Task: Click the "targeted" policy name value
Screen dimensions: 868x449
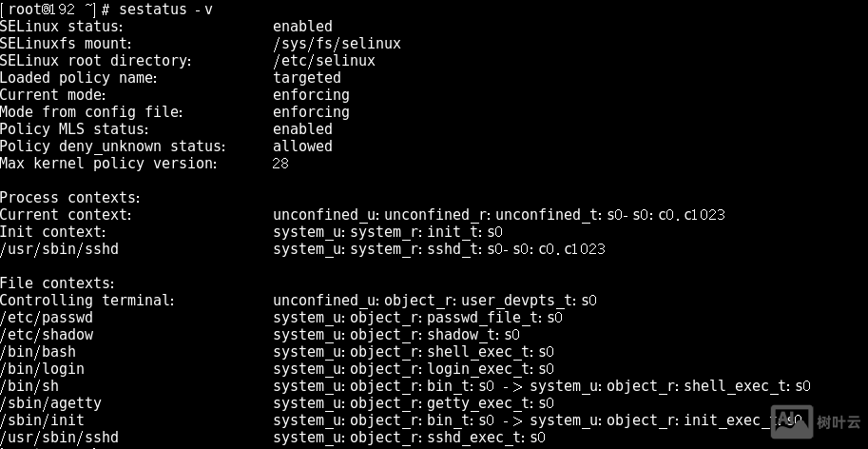Action: coord(306,78)
